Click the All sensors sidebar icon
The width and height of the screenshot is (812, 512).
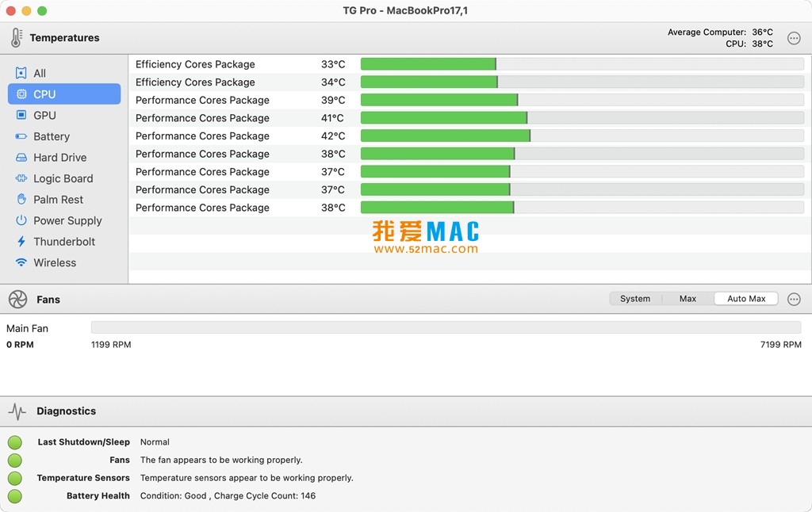click(x=21, y=73)
